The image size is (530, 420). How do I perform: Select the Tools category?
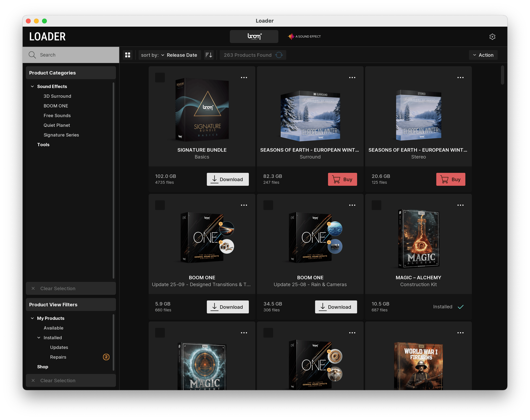[x=43, y=145]
